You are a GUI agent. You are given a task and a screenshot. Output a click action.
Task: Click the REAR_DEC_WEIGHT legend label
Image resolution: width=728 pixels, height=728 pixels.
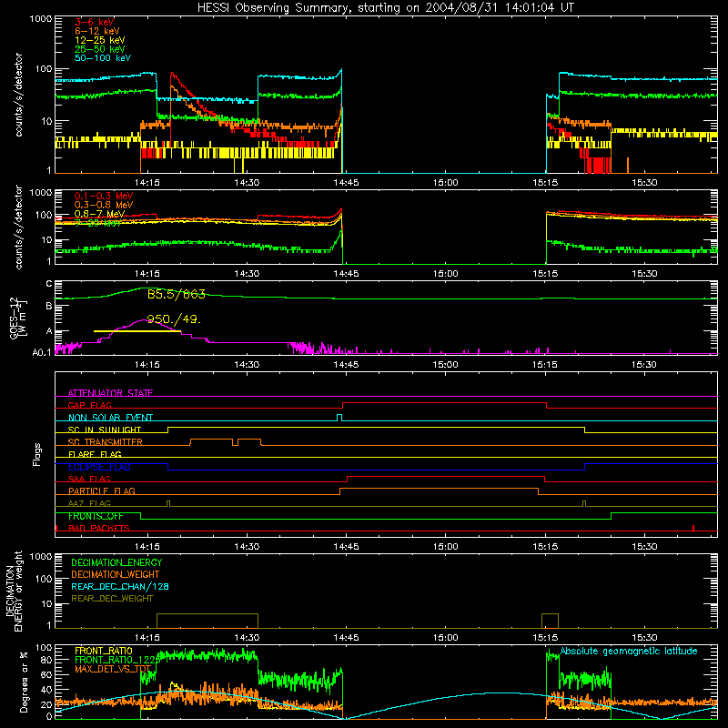112,599
